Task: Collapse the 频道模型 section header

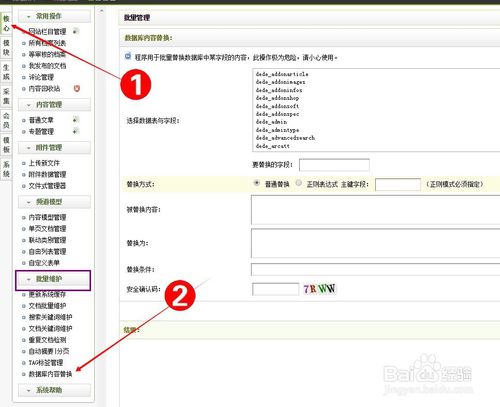Action: 54,202
